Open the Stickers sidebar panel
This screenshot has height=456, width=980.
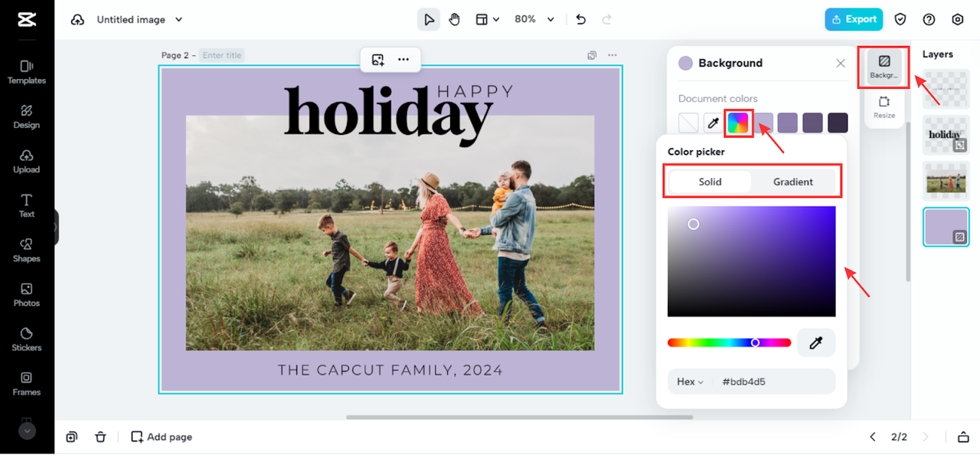pos(27,339)
